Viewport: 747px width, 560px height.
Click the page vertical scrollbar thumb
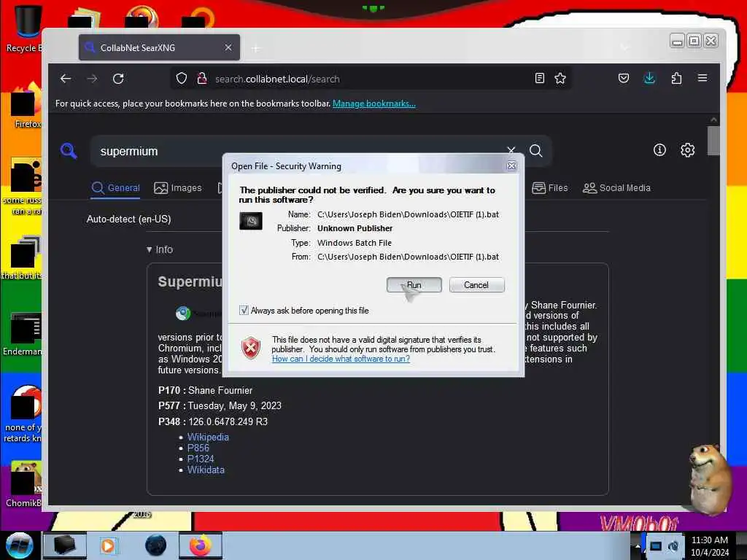point(713,141)
